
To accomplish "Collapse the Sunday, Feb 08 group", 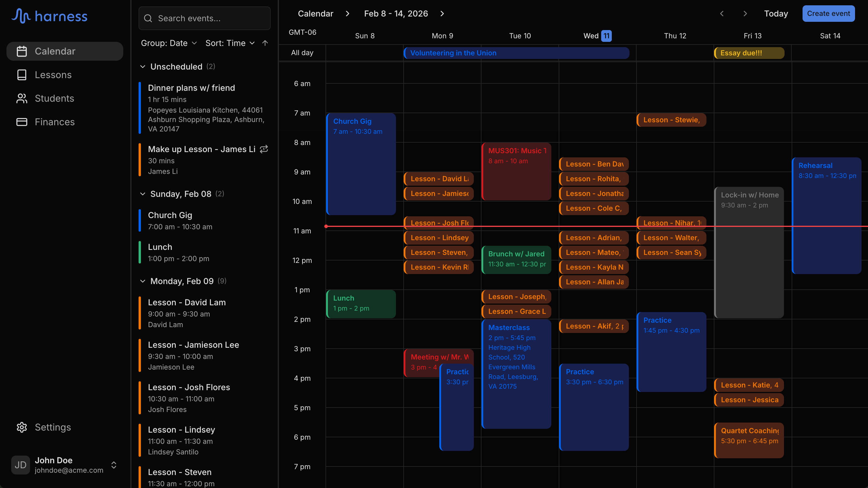I will click(x=142, y=194).
